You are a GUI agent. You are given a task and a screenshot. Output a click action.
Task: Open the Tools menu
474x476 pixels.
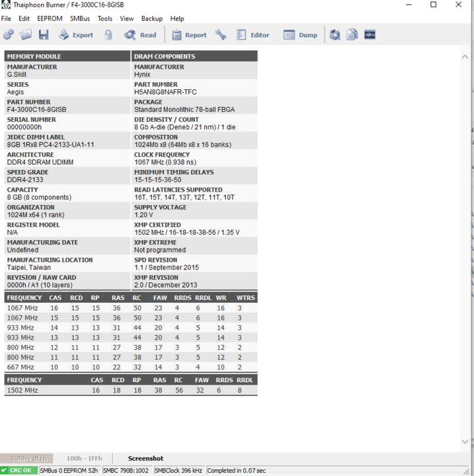point(104,19)
